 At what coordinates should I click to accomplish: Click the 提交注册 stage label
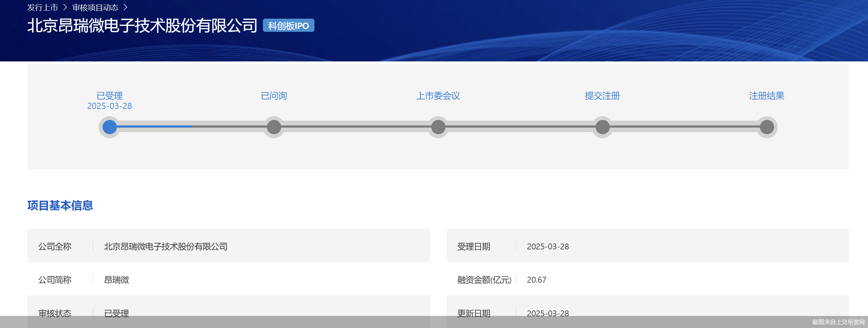tap(603, 96)
